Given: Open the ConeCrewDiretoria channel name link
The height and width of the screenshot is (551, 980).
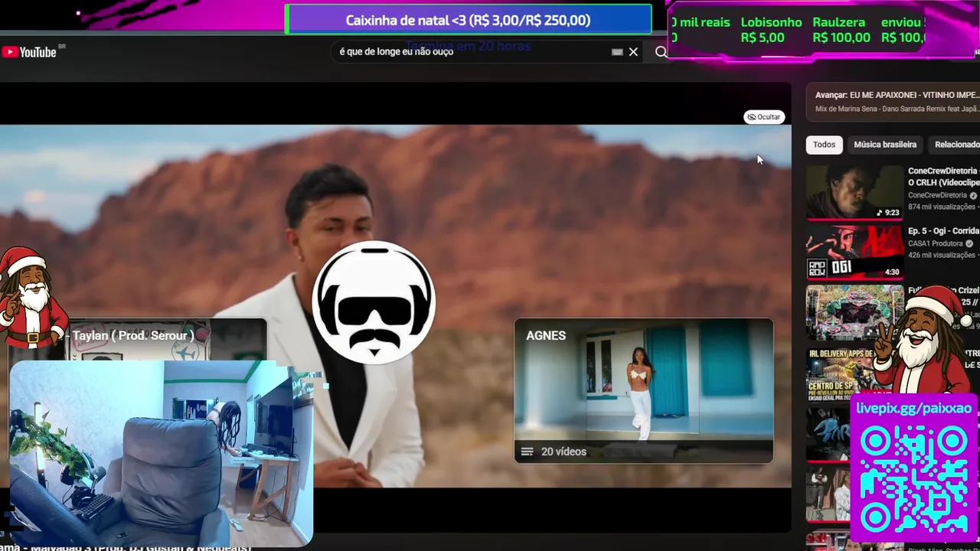Looking at the screenshot, I should coord(937,195).
